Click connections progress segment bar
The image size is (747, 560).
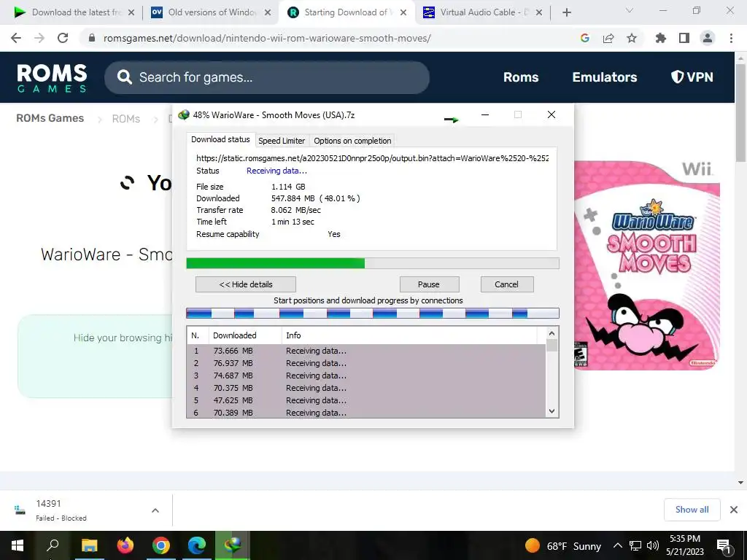[x=373, y=314]
